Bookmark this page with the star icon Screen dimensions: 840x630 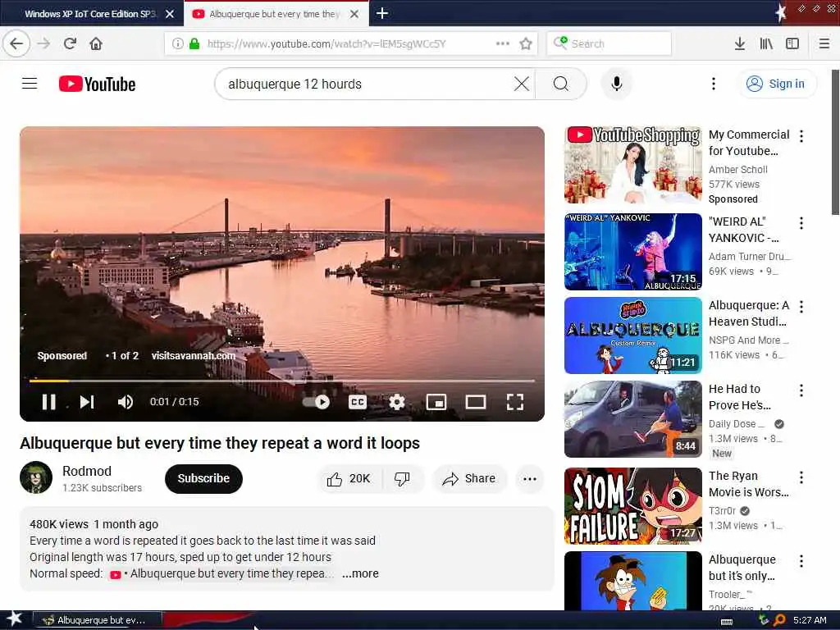point(526,43)
